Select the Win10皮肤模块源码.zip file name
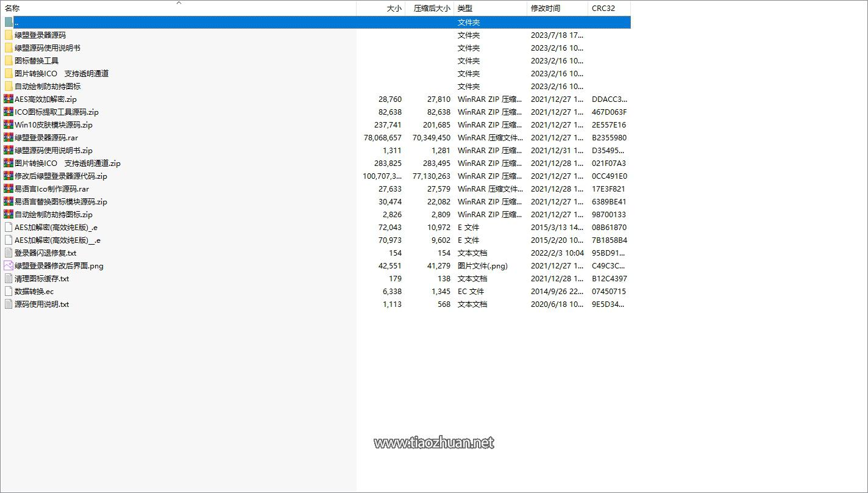Image resolution: width=868 pixels, height=493 pixels. (54, 124)
